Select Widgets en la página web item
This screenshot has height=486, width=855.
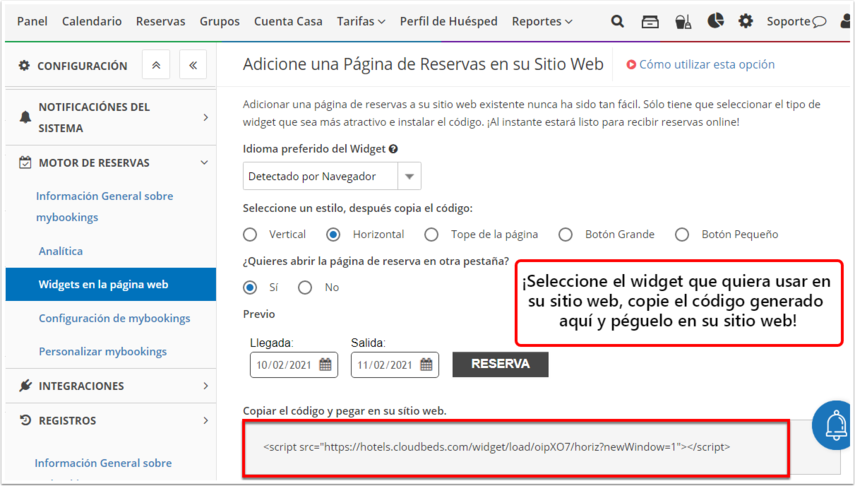pyautogui.click(x=111, y=284)
